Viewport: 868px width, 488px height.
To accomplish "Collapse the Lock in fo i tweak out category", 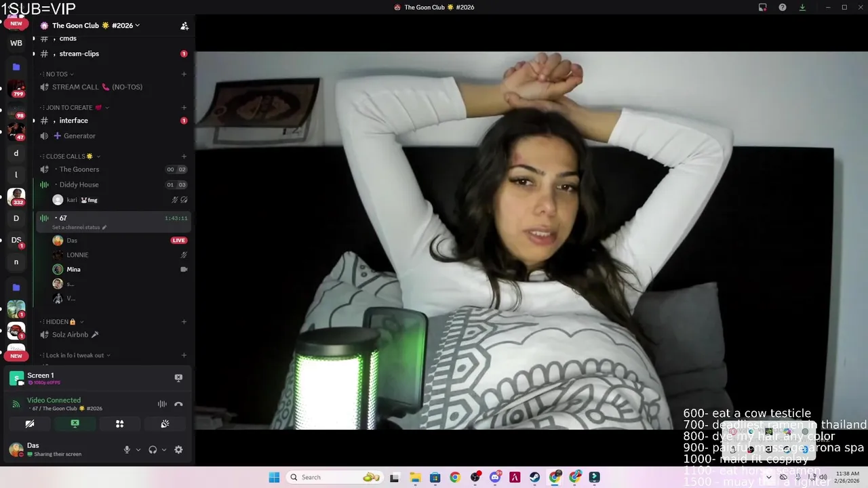I will click(75, 355).
